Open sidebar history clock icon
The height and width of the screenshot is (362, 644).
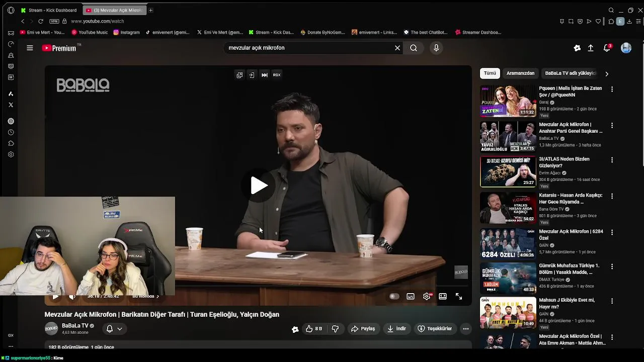tap(11, 132)
